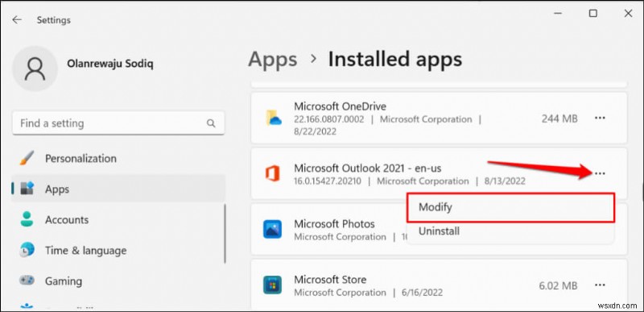The height and width of the screenshot is (312, 644).
Task: Click the 8/22/2022 install date
Action: pos(315,131)
